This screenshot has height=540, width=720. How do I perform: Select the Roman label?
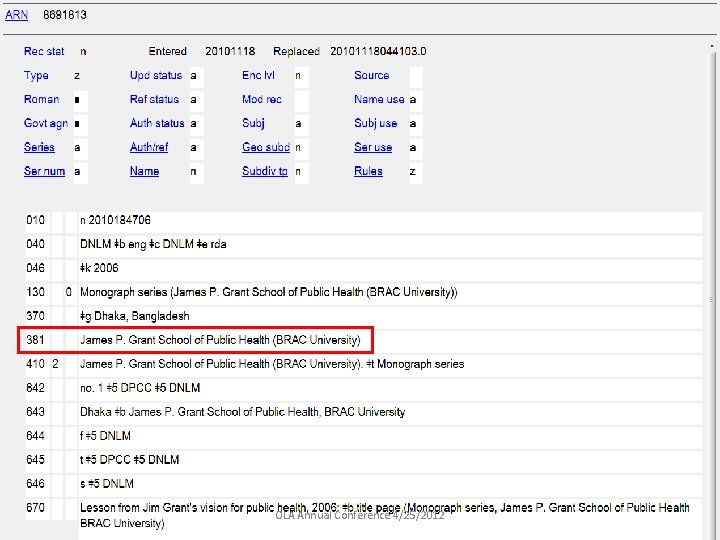[x=41, y=99]
